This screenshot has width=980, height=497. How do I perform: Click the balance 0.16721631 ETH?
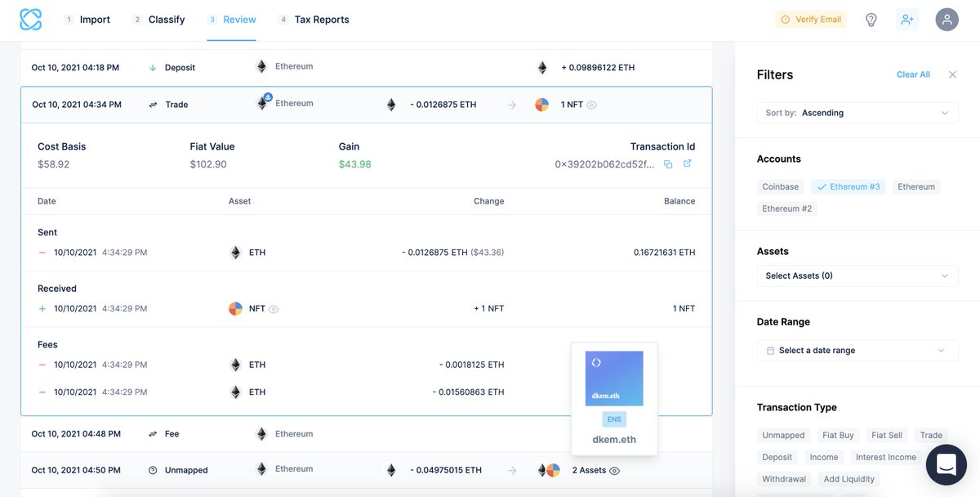(x=664, y=253)
